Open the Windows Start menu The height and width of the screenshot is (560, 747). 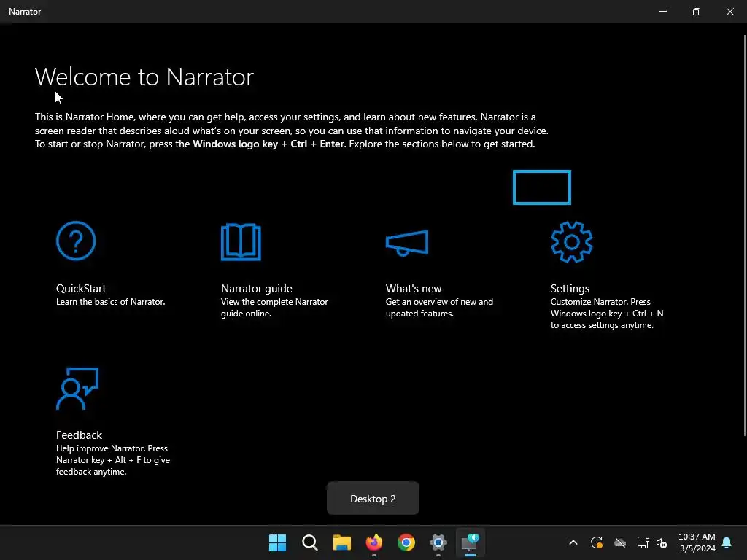coord(277,542)
